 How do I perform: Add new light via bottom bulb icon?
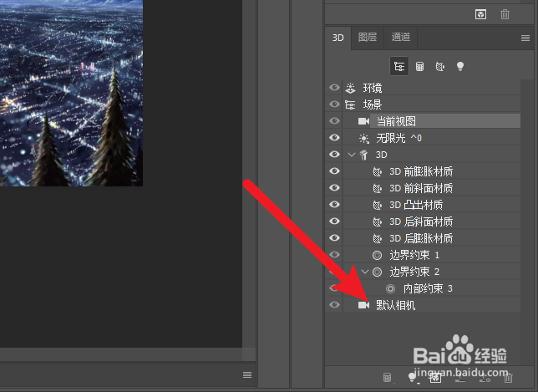[412, 378]
